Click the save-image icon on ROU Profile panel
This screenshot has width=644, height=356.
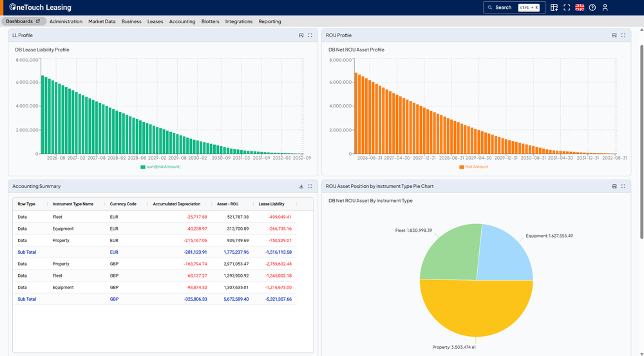pyautogui.click(x=614, y=35)
